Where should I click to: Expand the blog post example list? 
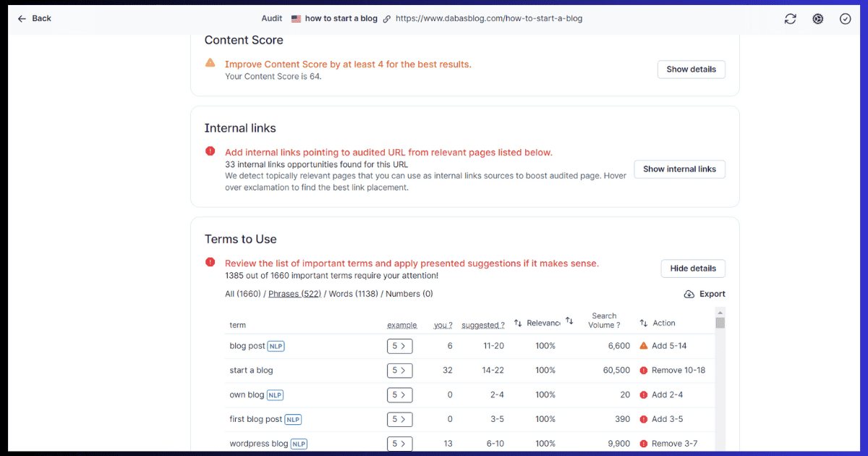(x=400, y=346)
